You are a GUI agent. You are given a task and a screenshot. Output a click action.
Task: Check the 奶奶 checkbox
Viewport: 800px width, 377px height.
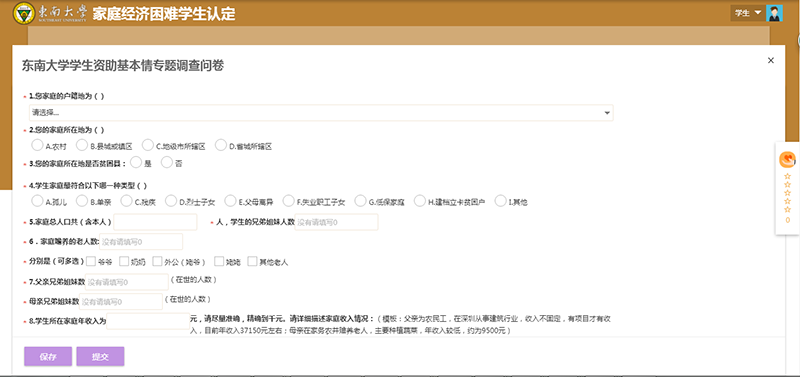(124, 261)
